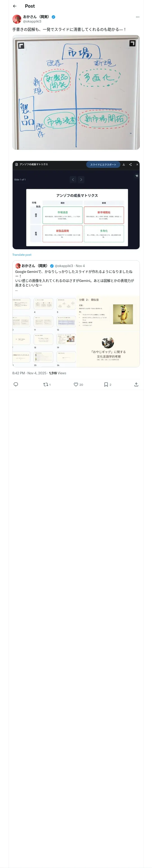
Task: Click the reply speech bubble icon
Action: click(16, 384)
